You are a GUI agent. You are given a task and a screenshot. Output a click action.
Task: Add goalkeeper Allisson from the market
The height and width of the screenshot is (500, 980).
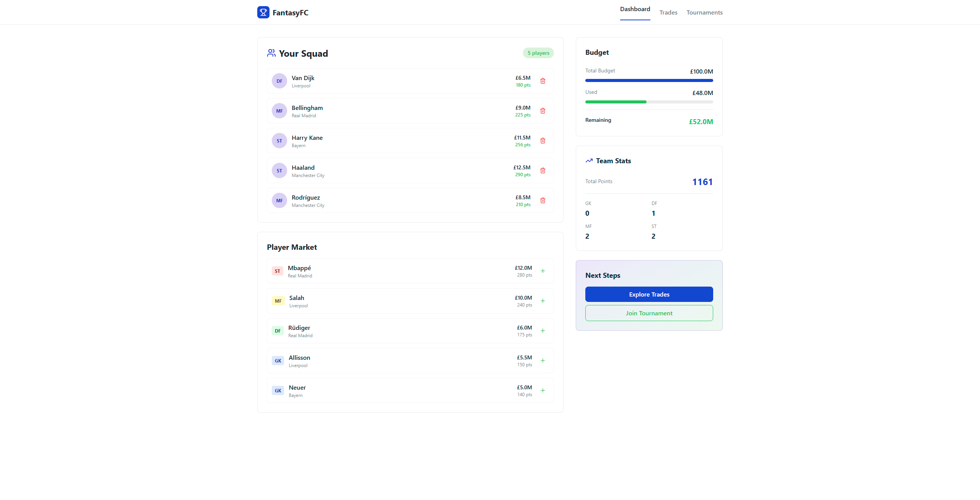point(542,361)
